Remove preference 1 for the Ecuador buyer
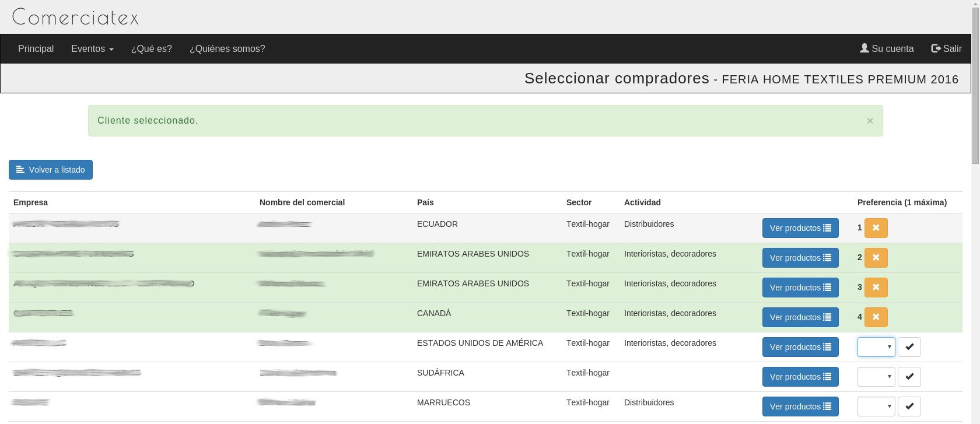 click(x=876, y=228)
